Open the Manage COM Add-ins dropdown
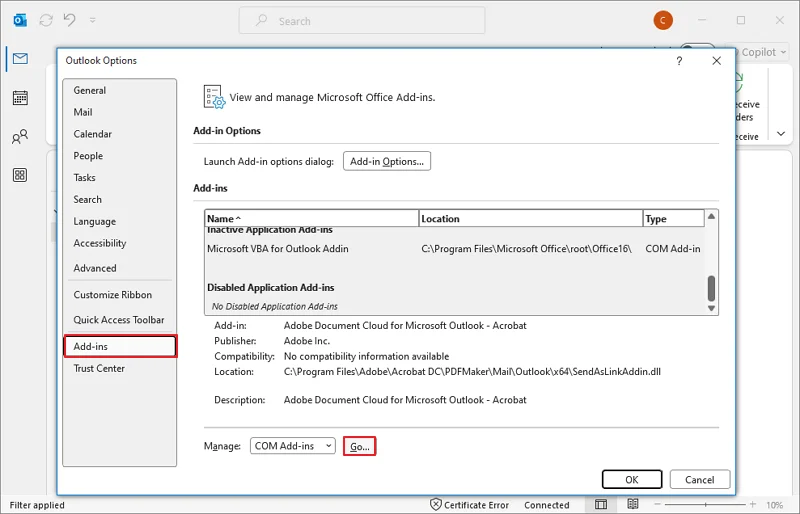 293,446
